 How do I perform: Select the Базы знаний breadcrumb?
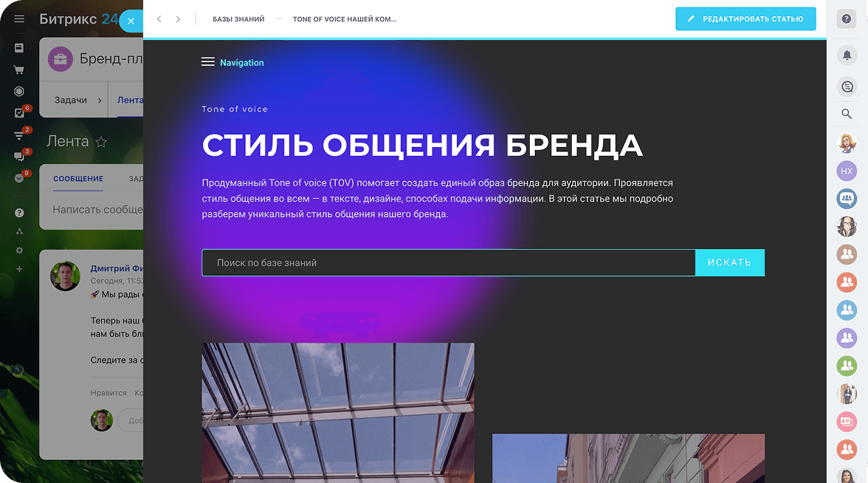click(x=238, y=19)
